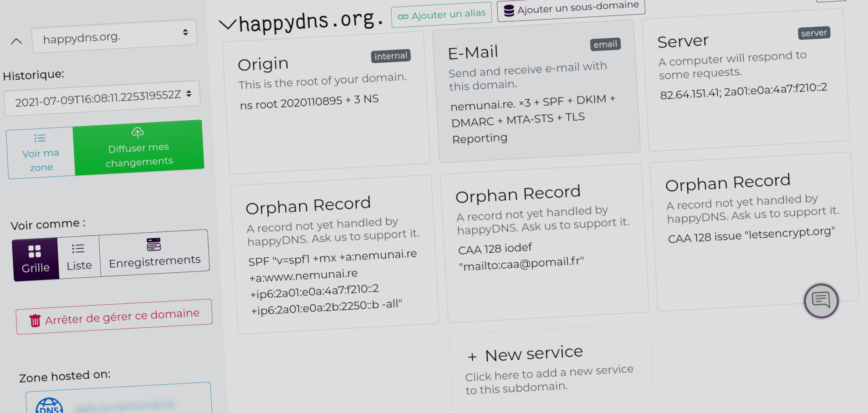Click the server icon above Enregistrements
The width and height of the screenshot is (868, 413).
click(153, 244)
